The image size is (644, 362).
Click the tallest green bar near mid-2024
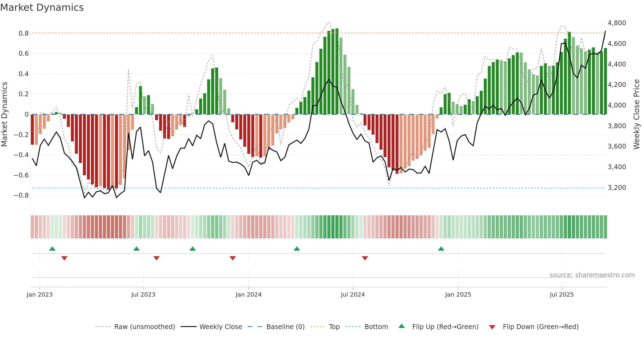pyautogui.click(x=337, y=71)
